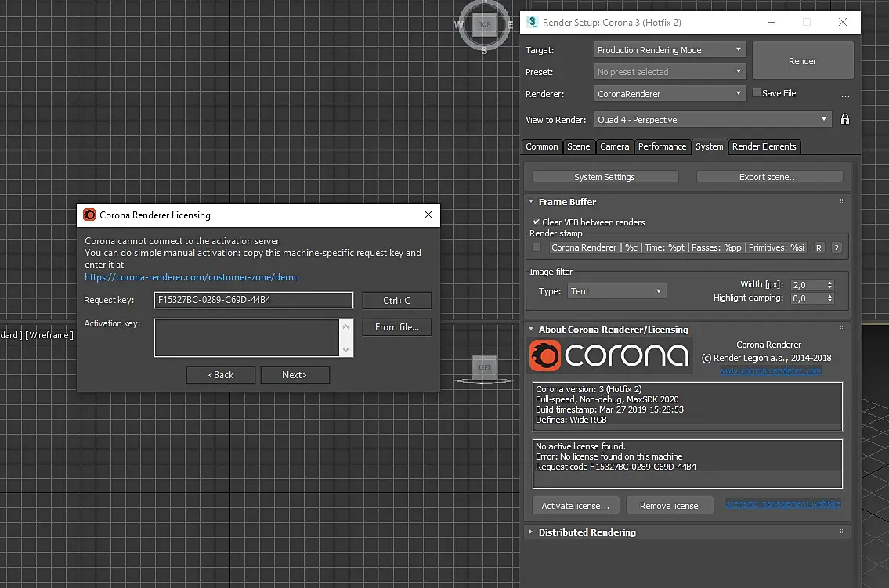The image size is (889, 588).
Task: Click the Corona icon in the Licensing dialog title
Action: [89, 215]
